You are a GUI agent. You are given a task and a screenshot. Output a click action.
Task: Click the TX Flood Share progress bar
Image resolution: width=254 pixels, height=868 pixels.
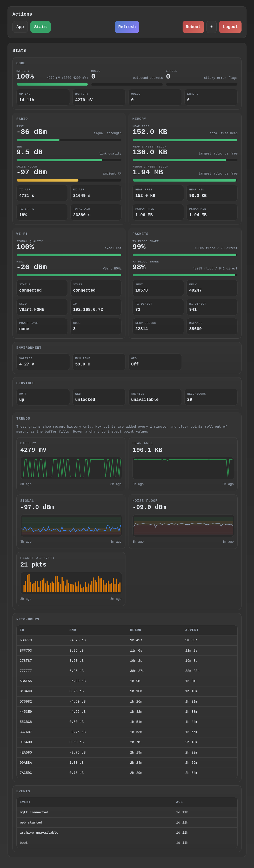pos(185,255)
